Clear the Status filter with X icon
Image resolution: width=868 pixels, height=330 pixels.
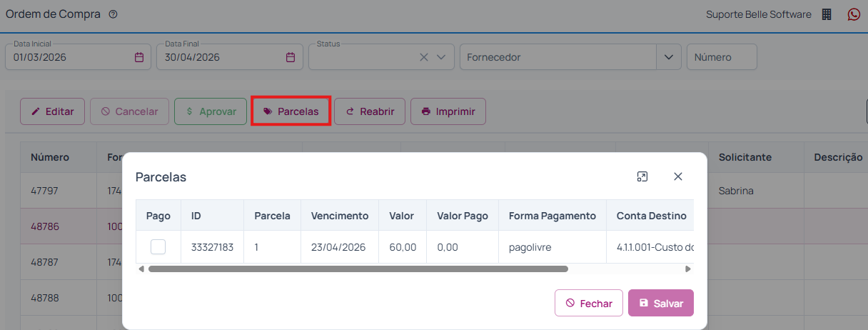point(424,57)
